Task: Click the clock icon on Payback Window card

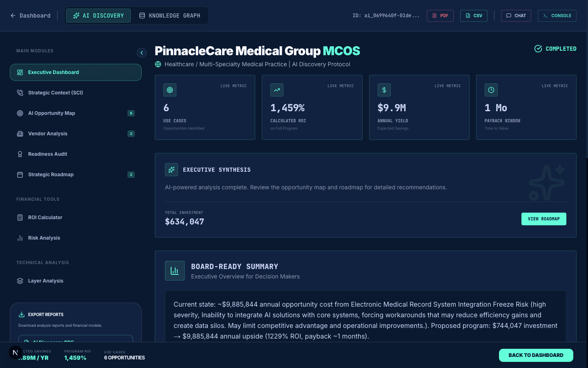Action: [x=491, y=90]
